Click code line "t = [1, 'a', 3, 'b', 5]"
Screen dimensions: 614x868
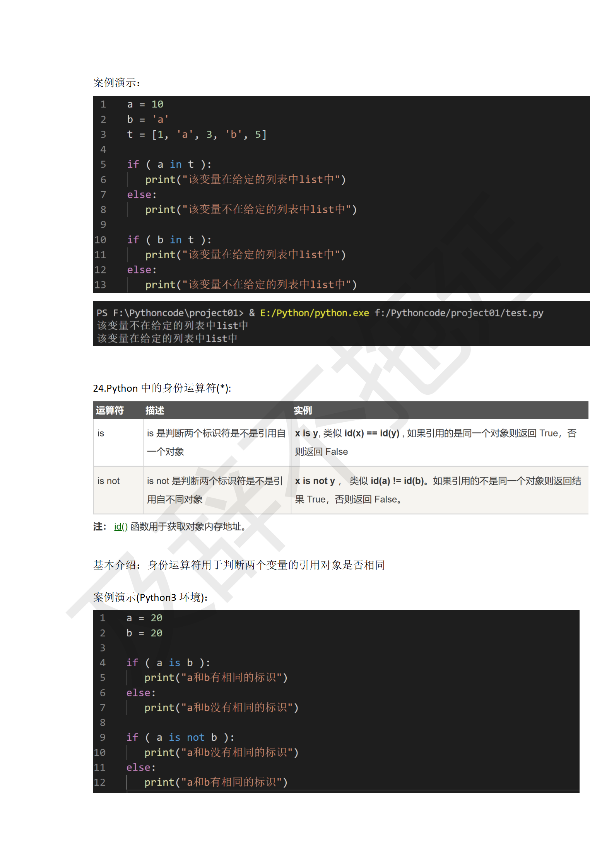197,135
